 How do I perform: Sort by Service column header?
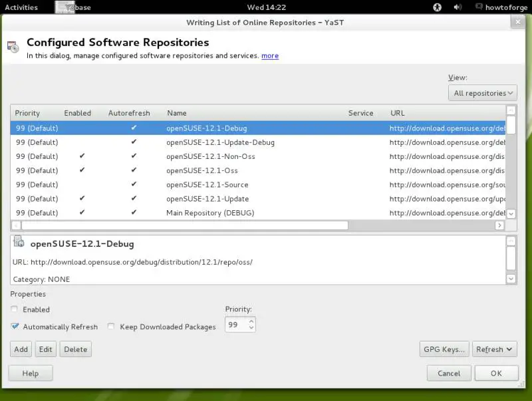tap(360, 113)
